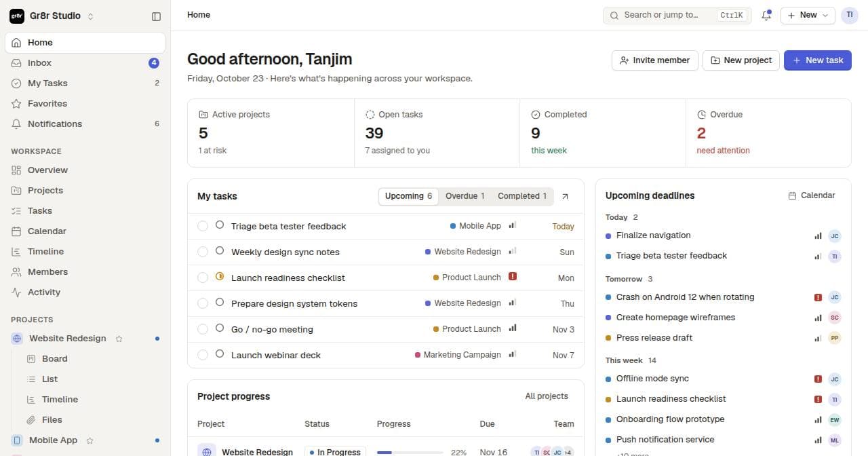Check off Weekly design sync notes task

[x=203, y=252]
